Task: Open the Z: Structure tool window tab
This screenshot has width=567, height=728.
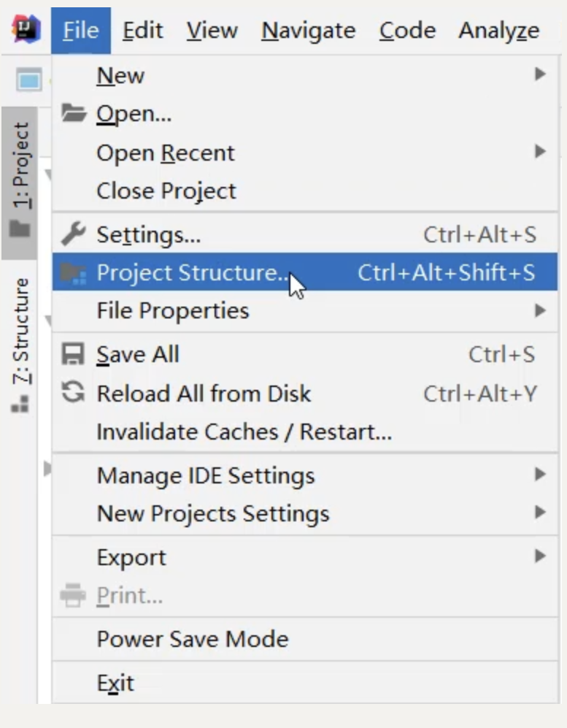Action: (x=20, y=345)
